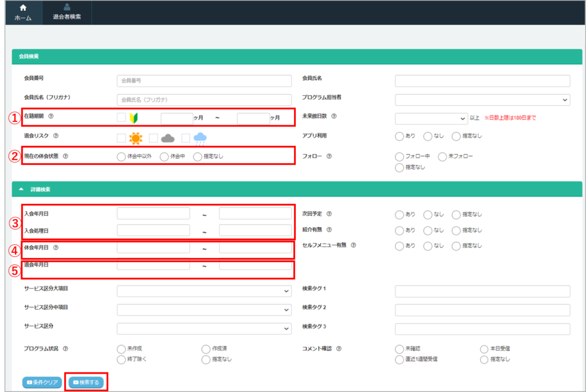
Task: Open the サービス区分大項目 dropdown
Action: pos(204,291)
